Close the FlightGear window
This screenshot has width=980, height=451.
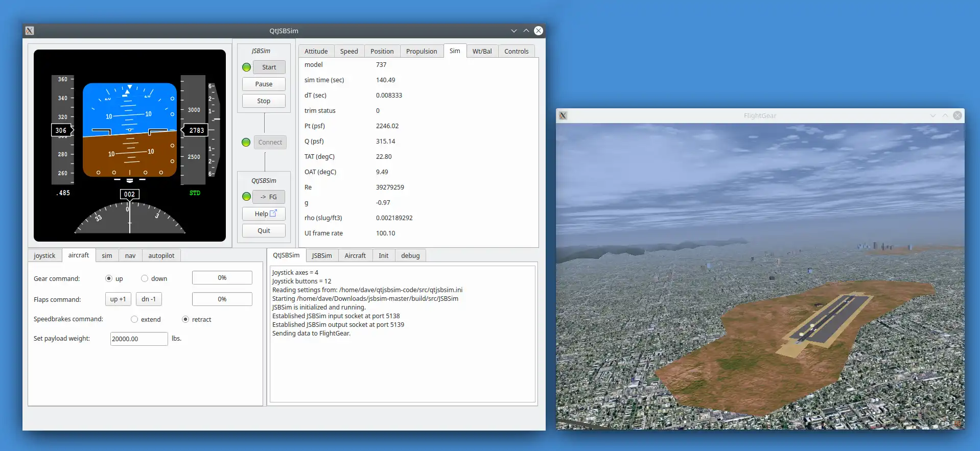click(958, 116)
